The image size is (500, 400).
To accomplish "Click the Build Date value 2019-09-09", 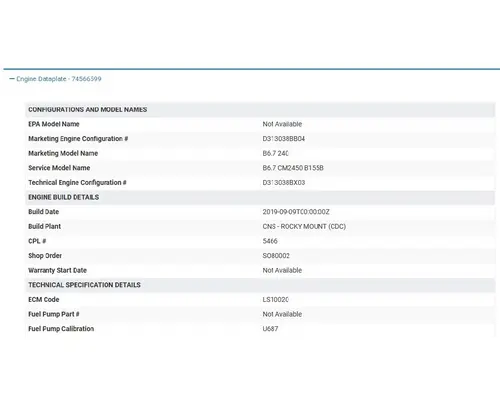I will click(x=296, y=212).
